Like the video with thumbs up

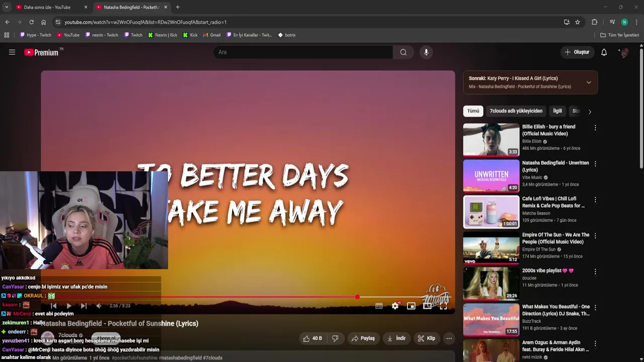[312, 338]
